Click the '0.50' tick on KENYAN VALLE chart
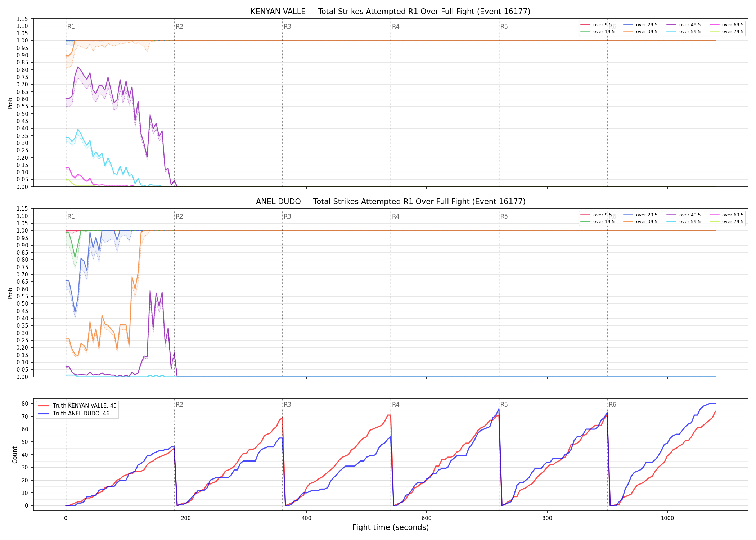The width and height of the screenshot is (756, 540). tap(22, 114)
